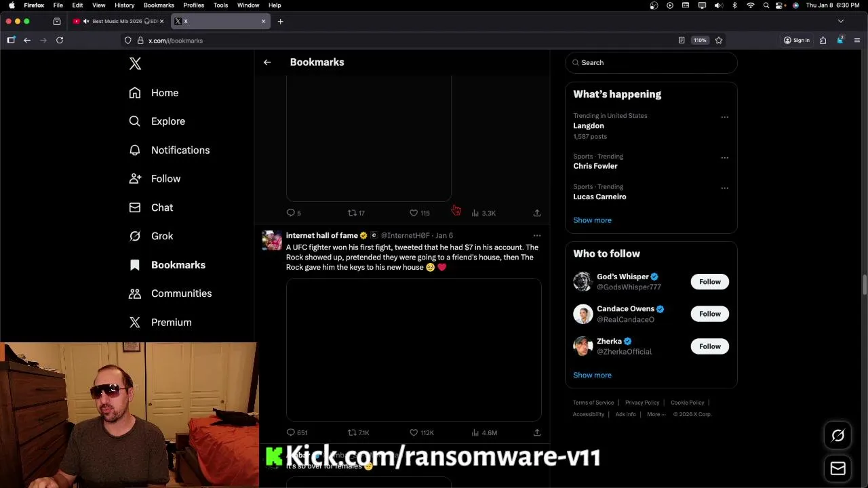
Task: Open Communities in the sidebar
Action: [x=172, y=293]
